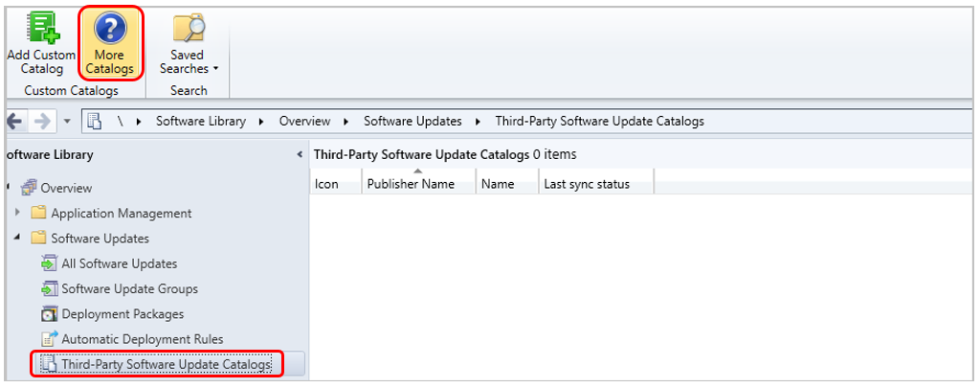The image size is (980, 388).
Task: Click Third-Party Software Update Catalogs in the breadcrumb
Action: tap(599, 122)
